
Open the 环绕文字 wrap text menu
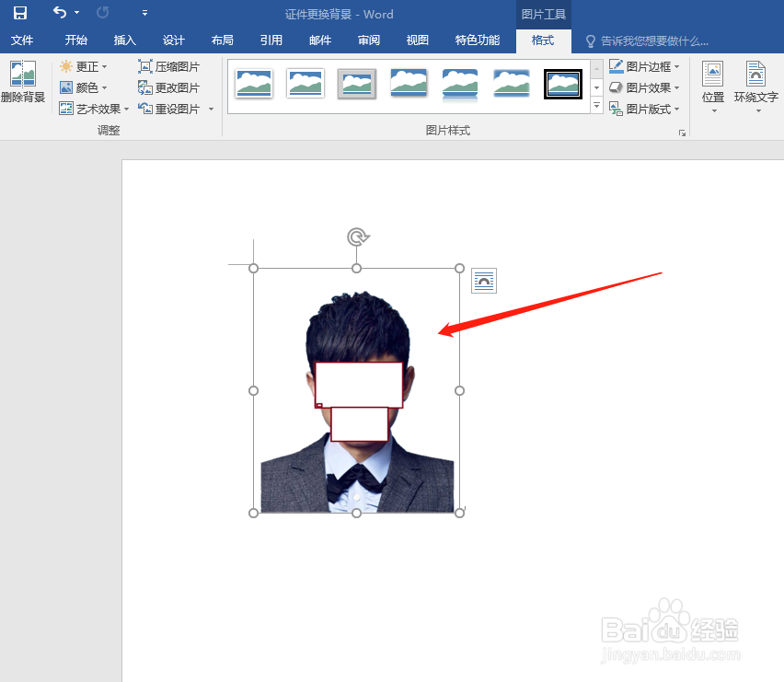click(756, 87)
